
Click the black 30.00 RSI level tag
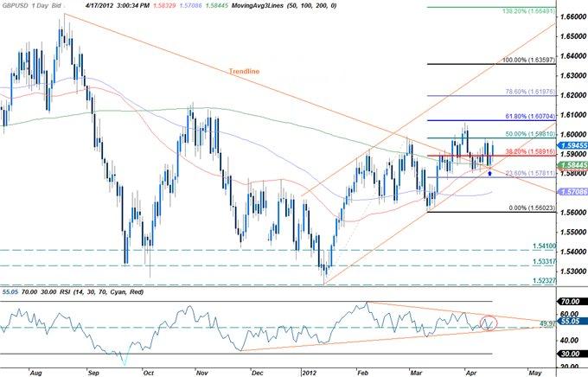573,354
